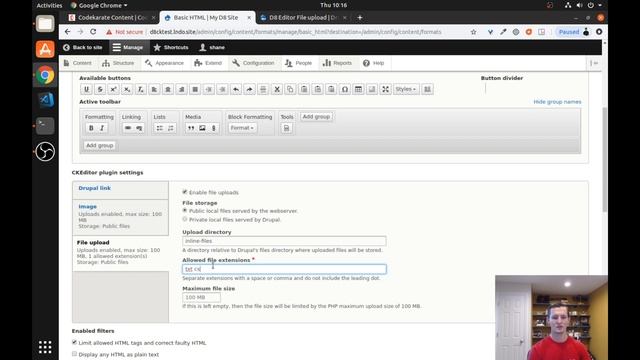Select the Superscript available button

click(113, 89)
